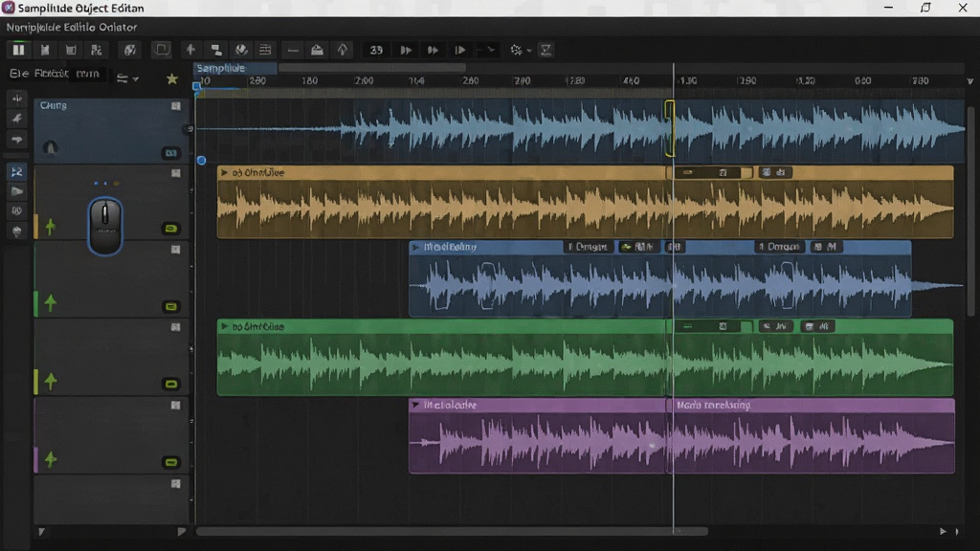The width and height of the screenshot is (980, 551).
Task: Click the minus icon in the toolbar
Action: (293, 50)
